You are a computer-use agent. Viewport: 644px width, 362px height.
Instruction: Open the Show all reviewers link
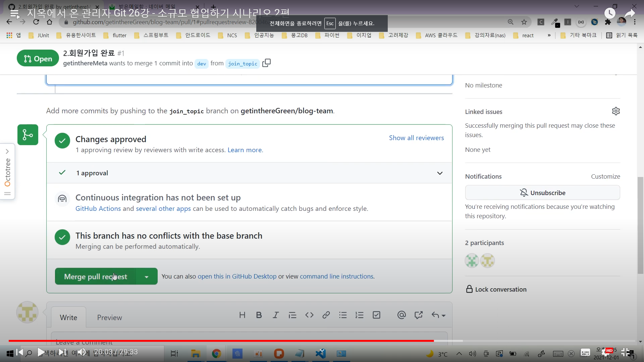[416, 138]
